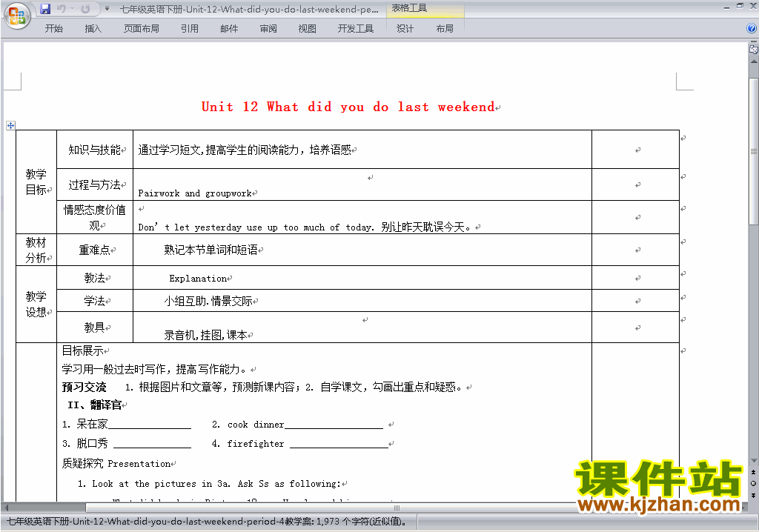This screenshot has width=759, height=532.
Task: Click the 教具 cell
Action: coord(95,327)
